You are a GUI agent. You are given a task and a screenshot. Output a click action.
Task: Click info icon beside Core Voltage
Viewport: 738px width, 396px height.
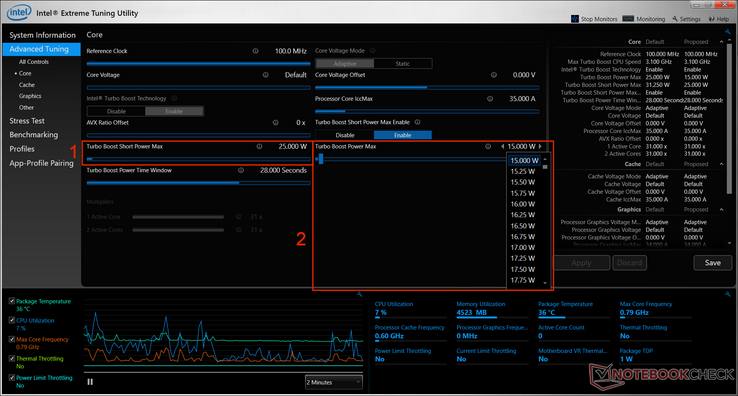(x=265, y=75)
